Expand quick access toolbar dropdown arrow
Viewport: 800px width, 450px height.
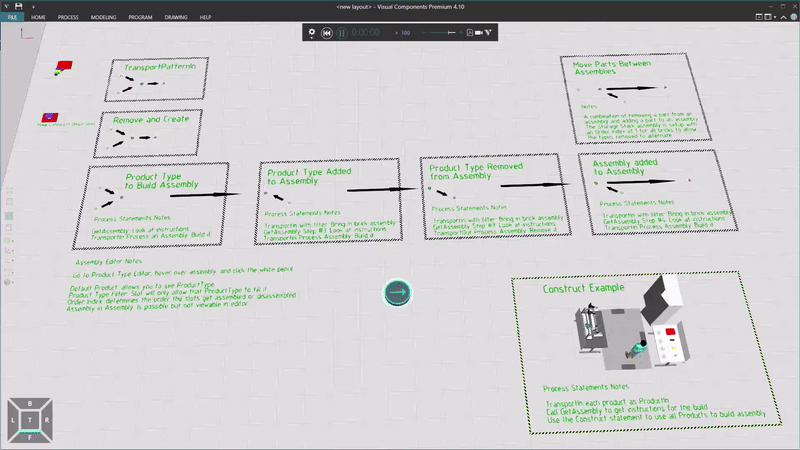pos(32,7)
